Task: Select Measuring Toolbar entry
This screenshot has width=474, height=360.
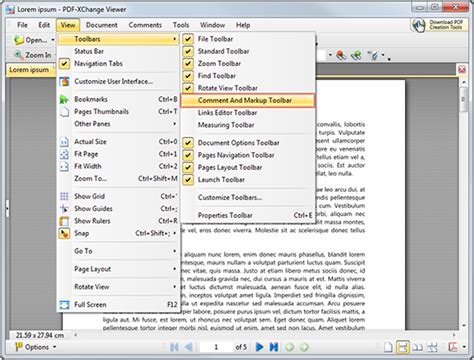Action: [x=248, y=125]
